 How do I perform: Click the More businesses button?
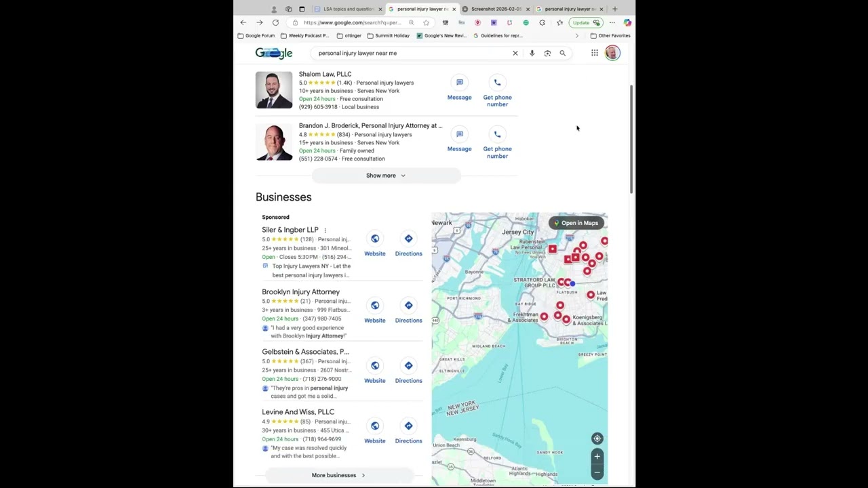pyautogui.click(x=338, y=475)
